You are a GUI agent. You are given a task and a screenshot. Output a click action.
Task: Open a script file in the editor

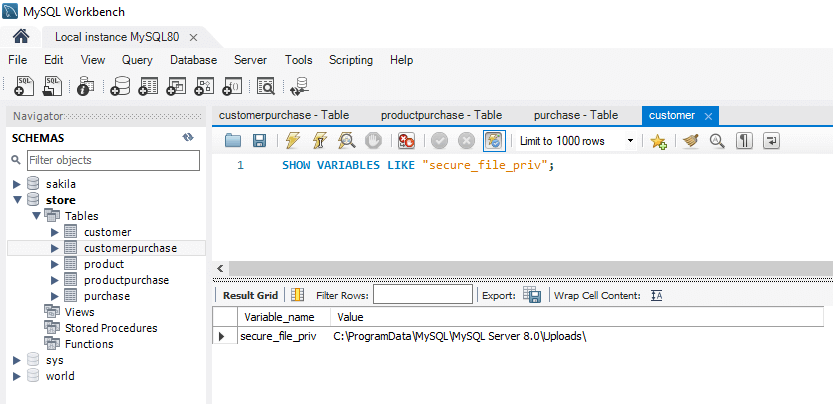(233, 141)
